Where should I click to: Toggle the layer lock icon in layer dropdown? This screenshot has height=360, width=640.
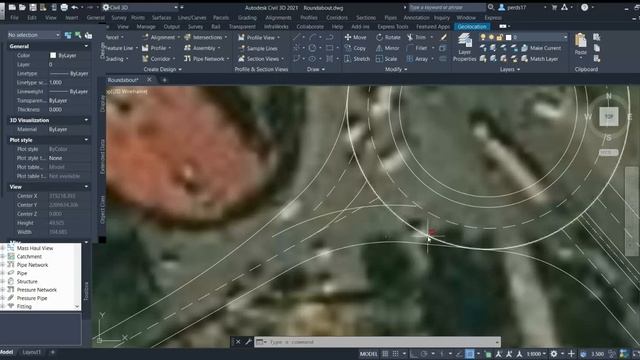[500, 37]
